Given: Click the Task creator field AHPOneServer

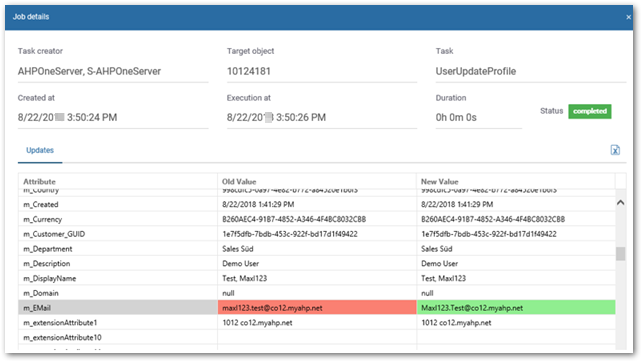Looking at the screenshot, I should pyautogui.click(x=113, y=71).
